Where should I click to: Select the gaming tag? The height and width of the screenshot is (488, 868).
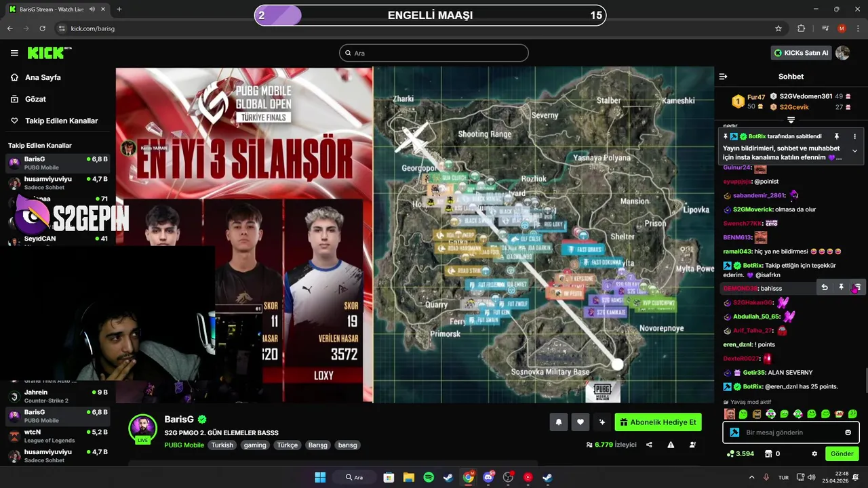pos(255,445)
